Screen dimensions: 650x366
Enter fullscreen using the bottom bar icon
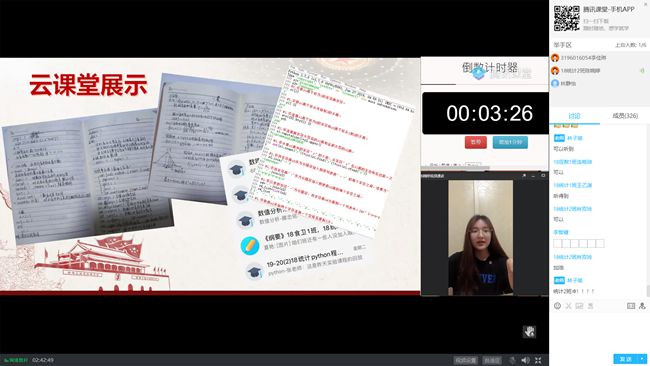point(538,360)
